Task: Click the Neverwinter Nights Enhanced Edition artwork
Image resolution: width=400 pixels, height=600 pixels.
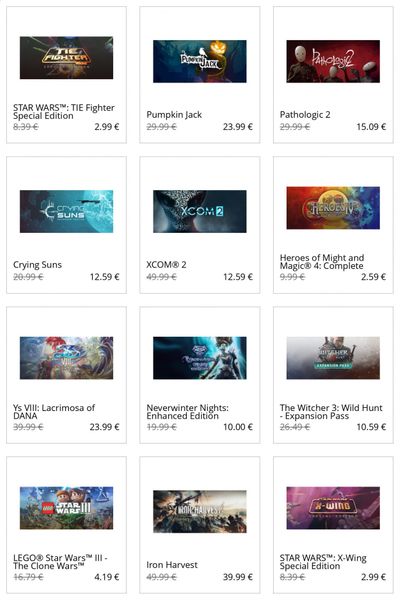Action: click(199, 358)
